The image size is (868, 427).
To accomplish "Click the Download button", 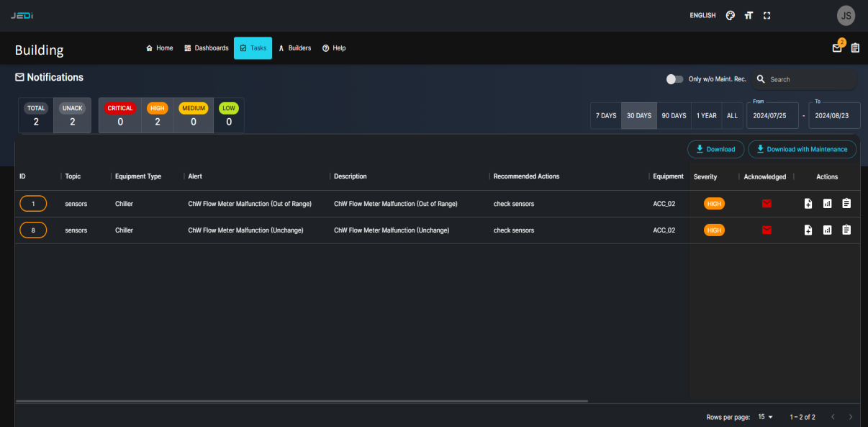I will coord(715,149).
